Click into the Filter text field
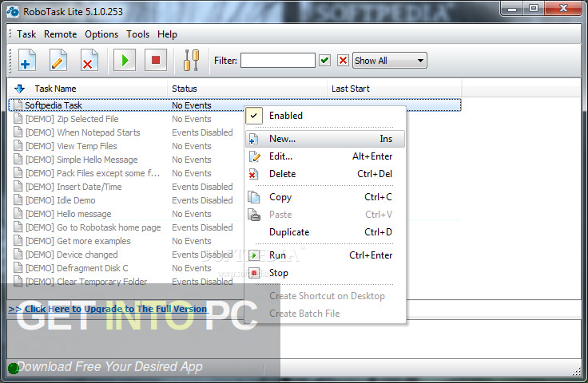The image size is (588, 383). tap(277, 61)
